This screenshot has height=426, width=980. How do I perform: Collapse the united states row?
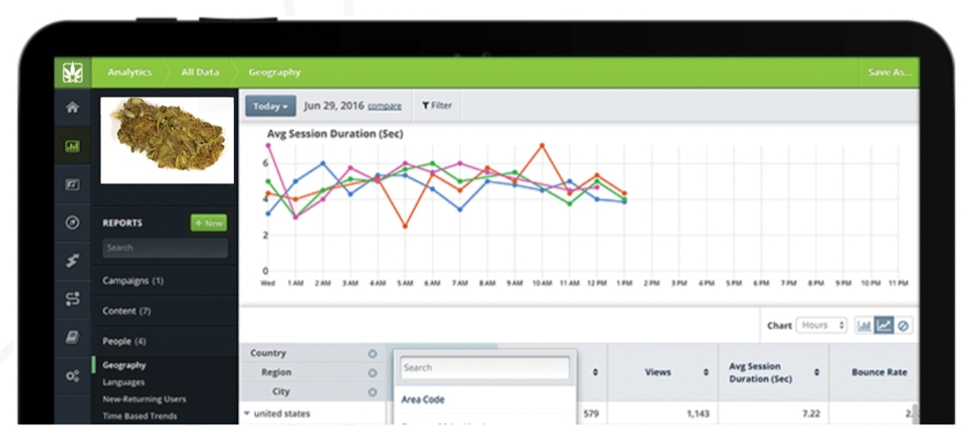click(x=247, y=414)
